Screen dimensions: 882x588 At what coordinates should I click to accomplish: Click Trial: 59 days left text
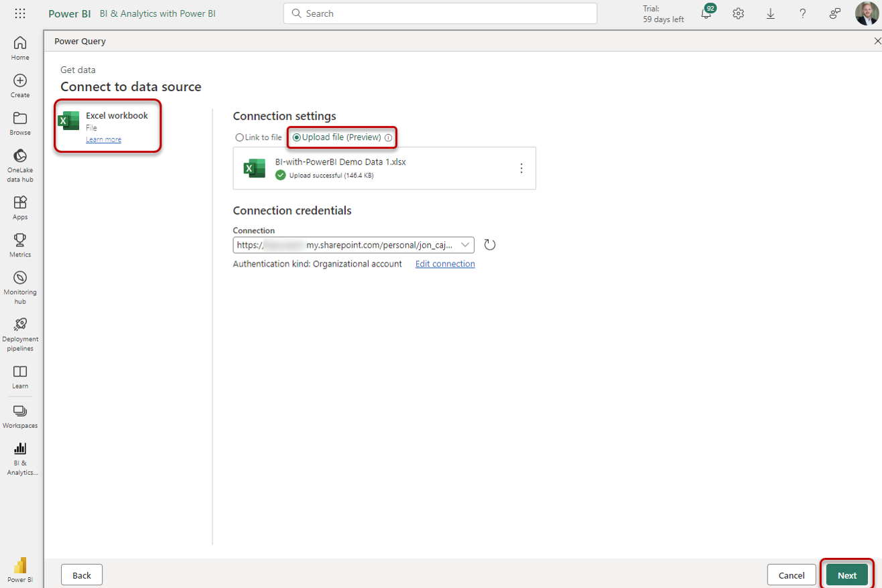point(664,14)
